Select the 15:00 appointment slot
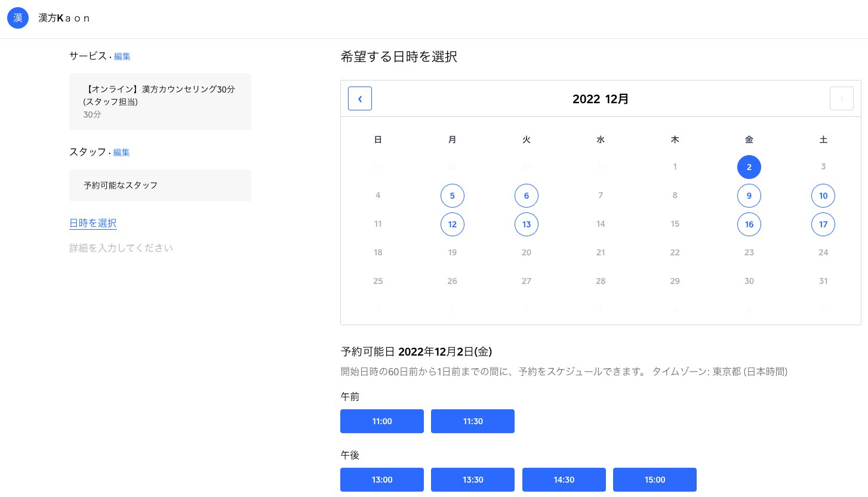 (x=655, y=480)
